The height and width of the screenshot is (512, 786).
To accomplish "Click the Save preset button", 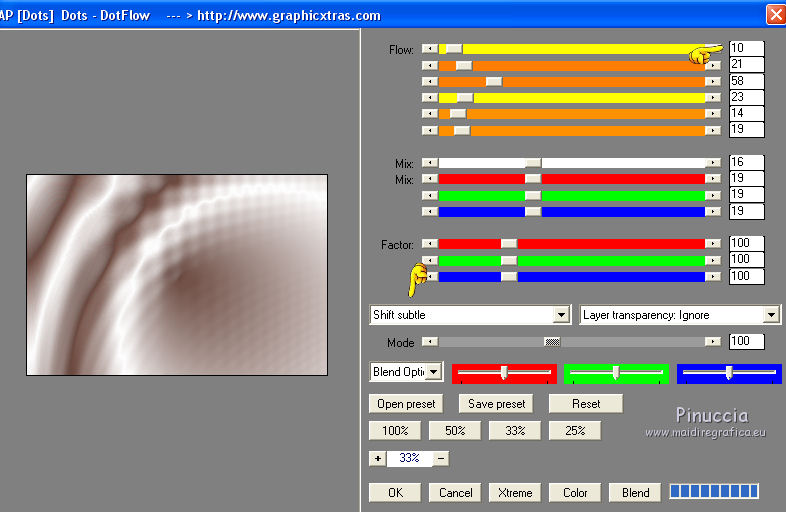I will (496, 404).
